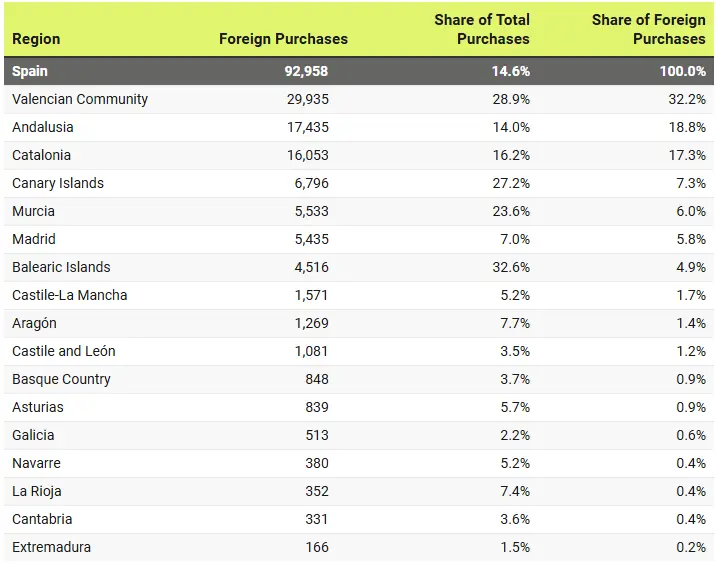Click La Rioja's 7.4% share value

(512, 491)
